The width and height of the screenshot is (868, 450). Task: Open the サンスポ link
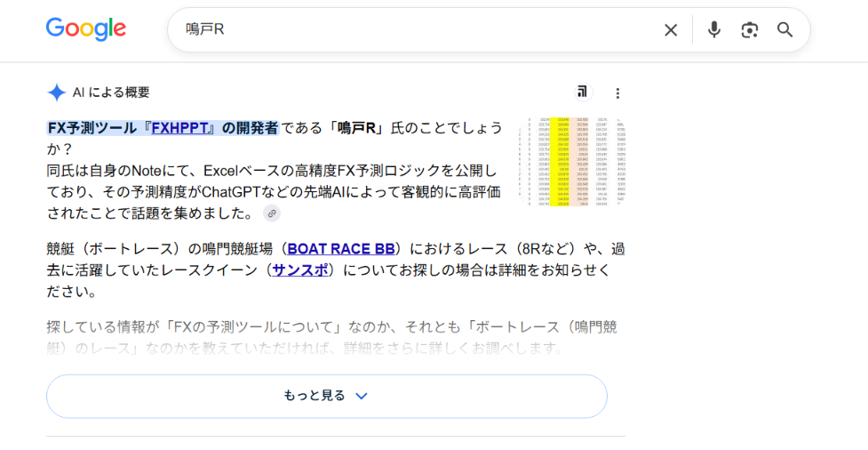[300, 270]
